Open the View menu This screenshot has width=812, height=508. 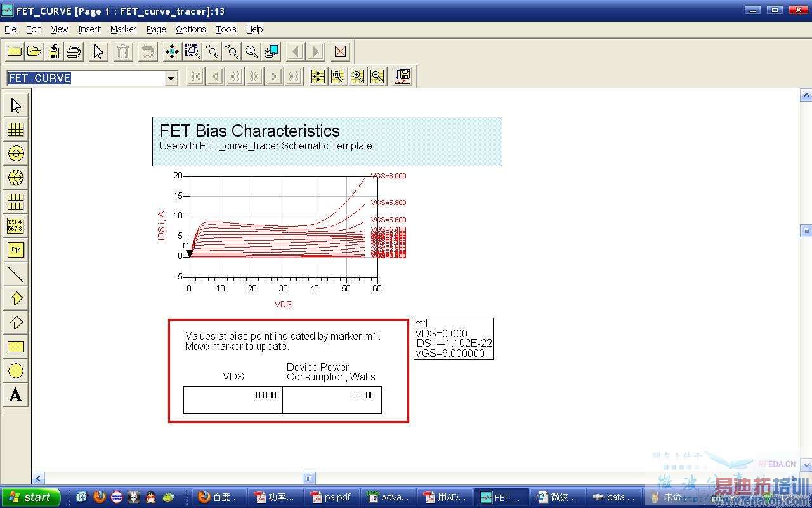click(60, 29)
